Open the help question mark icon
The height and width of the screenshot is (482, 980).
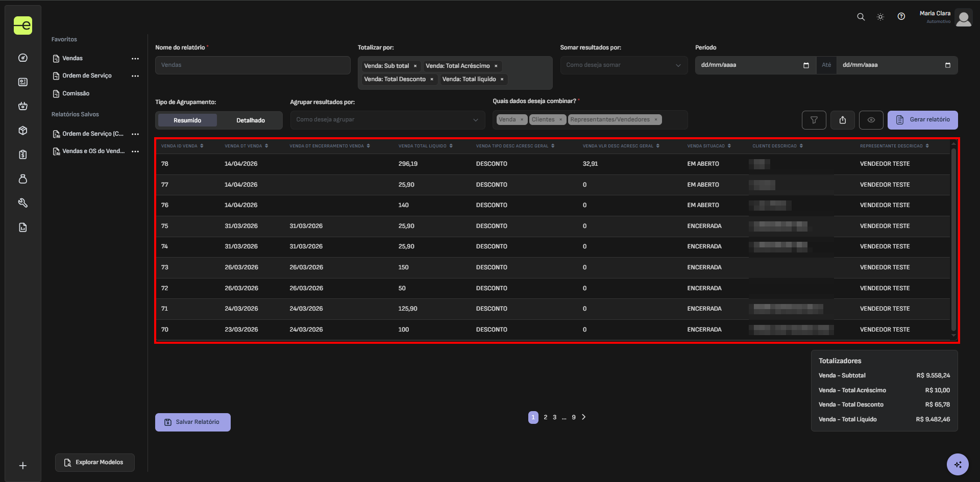pyautogui.click(x=901, y=16)
